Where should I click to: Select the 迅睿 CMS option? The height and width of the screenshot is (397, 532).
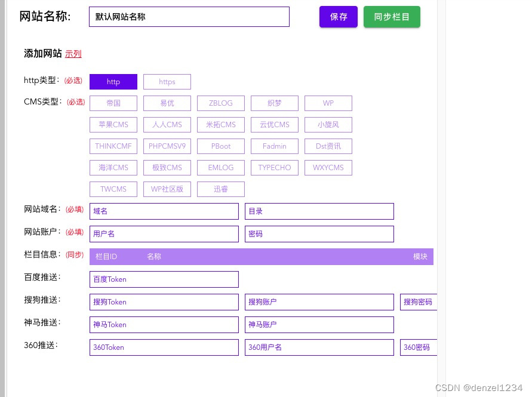(x=221, y=189)
